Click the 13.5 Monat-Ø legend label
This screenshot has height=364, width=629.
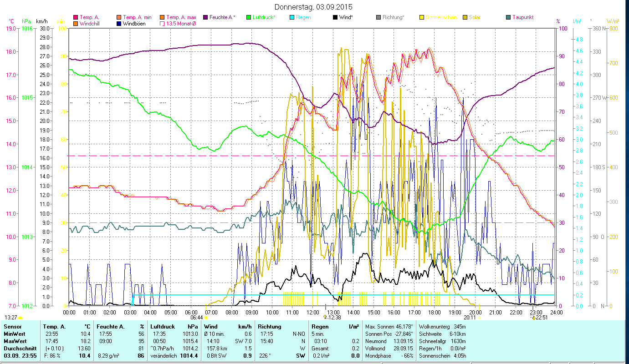(181, 23)
